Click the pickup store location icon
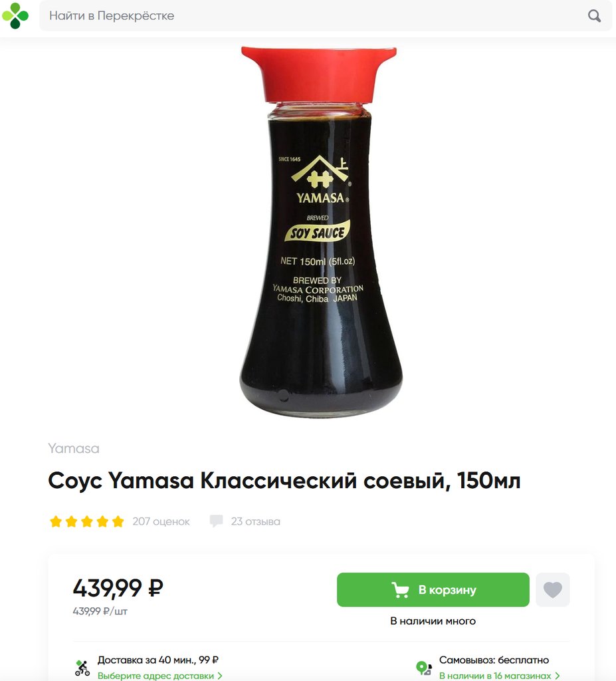Viewport: 616px width, 681px height. tap(424, 668)
